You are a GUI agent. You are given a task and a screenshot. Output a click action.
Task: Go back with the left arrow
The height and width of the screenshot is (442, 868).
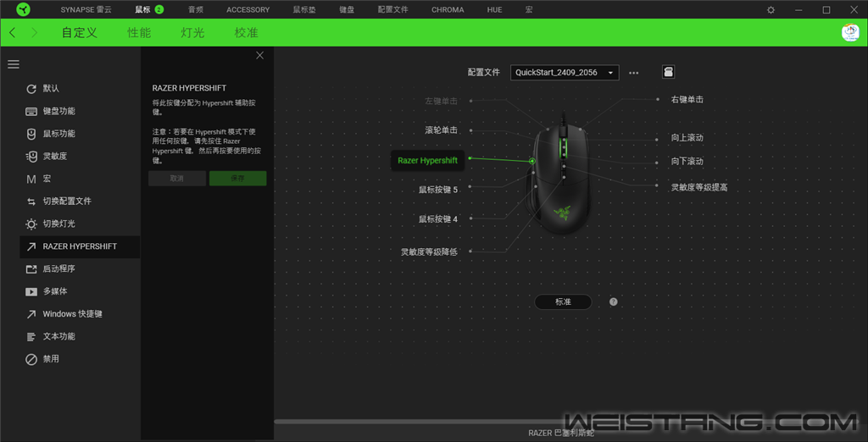[12, 33]
